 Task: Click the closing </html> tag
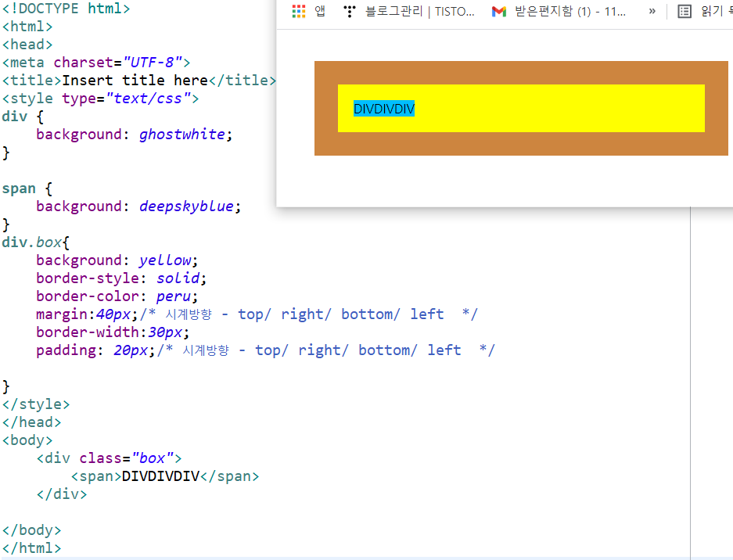[x=32, y=548]
